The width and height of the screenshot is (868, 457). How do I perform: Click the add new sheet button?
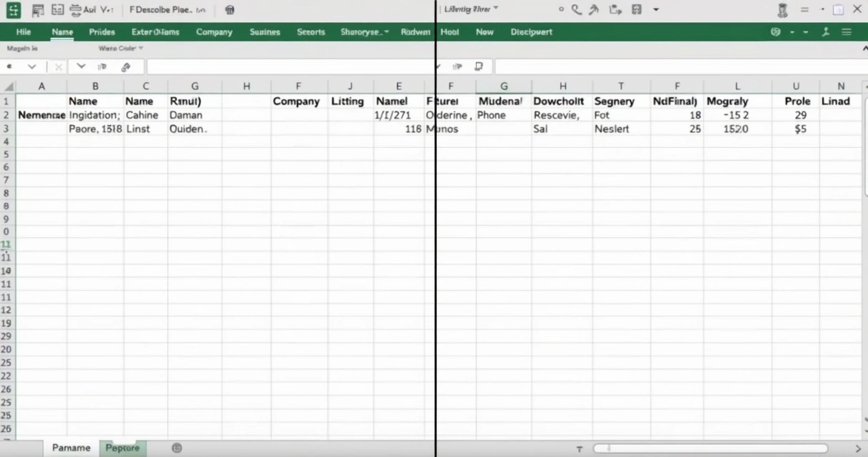[176, 448]
